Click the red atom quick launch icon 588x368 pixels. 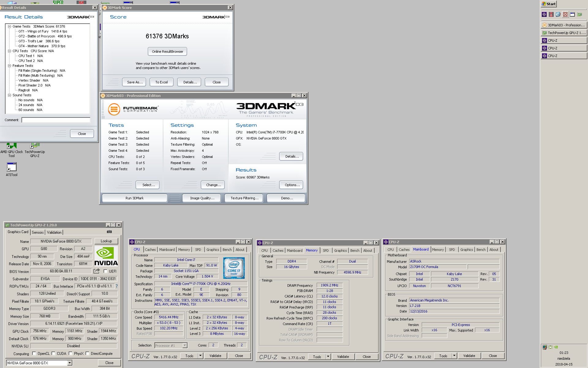565,14
